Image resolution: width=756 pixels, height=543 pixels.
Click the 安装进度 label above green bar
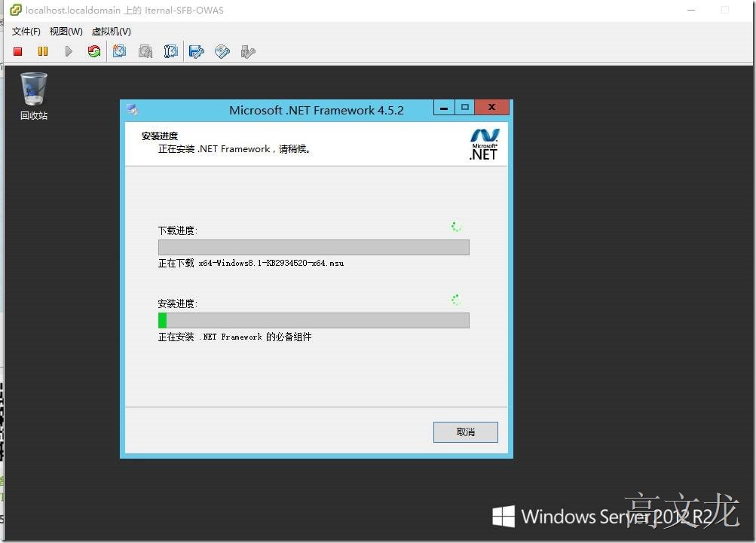[178, 304]
